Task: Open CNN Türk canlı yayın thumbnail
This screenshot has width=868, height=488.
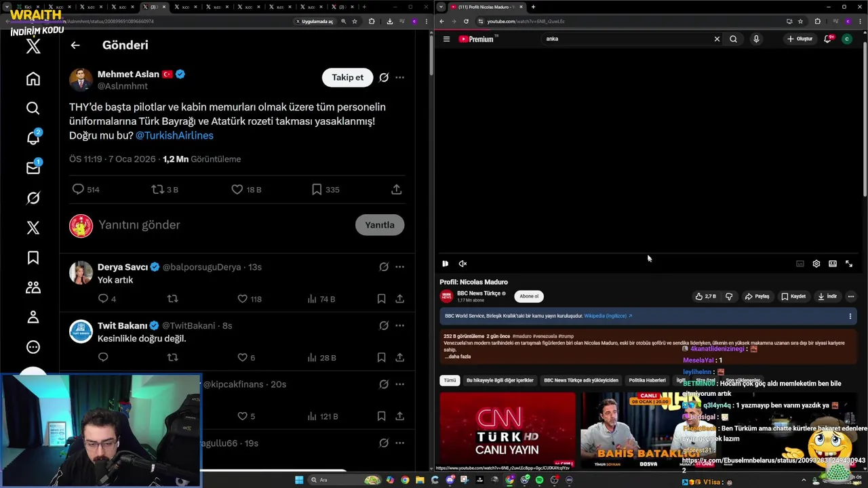Action: pos(507,430)
